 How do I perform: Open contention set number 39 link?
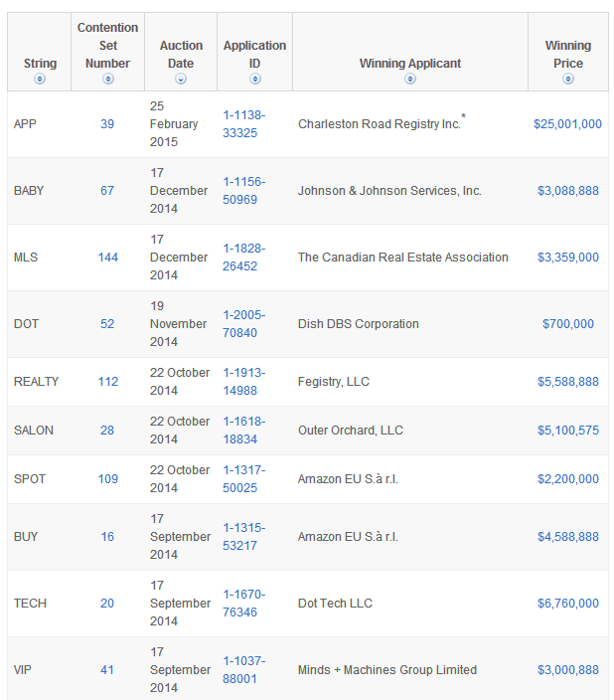click(x=107, y=124)
